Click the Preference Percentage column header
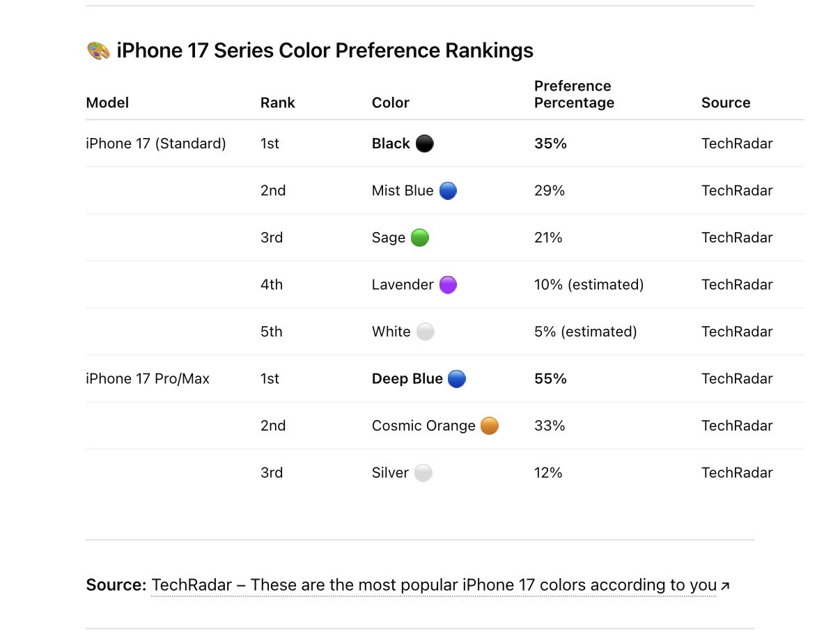 click(x=574, y=95)
